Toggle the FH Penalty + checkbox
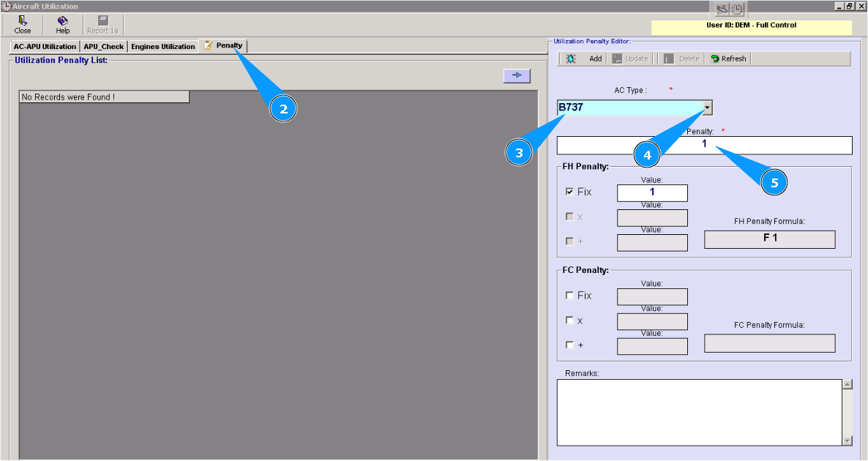 tap(569, 241)
